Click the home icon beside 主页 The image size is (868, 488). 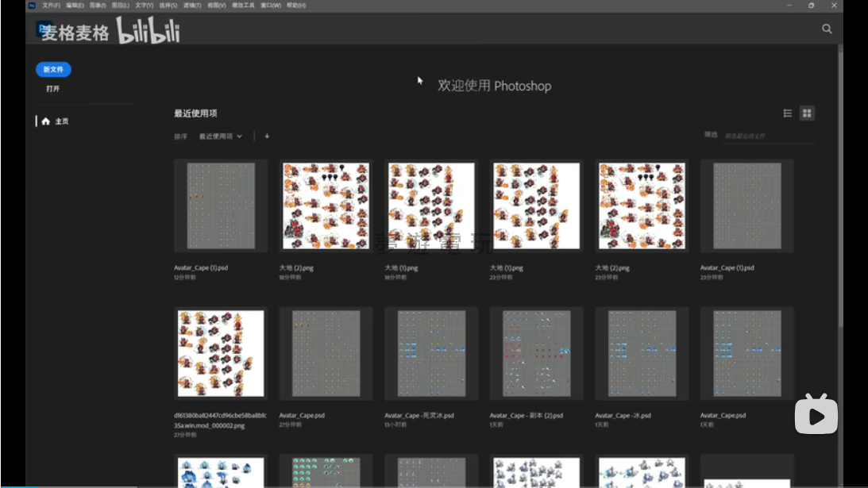coord(45,121)
